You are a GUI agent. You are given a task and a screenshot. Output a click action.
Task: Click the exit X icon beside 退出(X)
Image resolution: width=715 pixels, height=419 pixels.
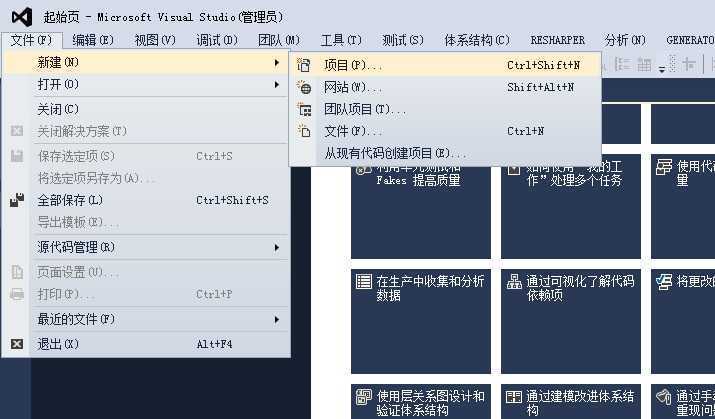[x=17, y=344]
